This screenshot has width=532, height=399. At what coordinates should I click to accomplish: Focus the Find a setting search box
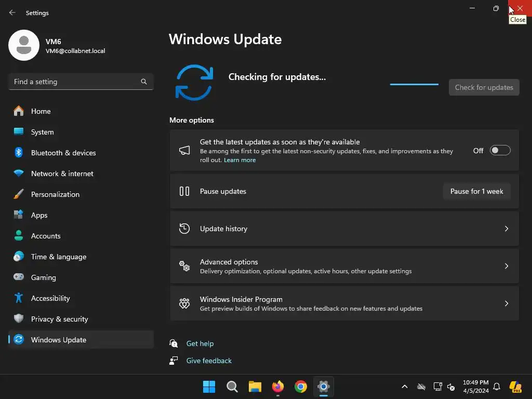coord(81,82)
